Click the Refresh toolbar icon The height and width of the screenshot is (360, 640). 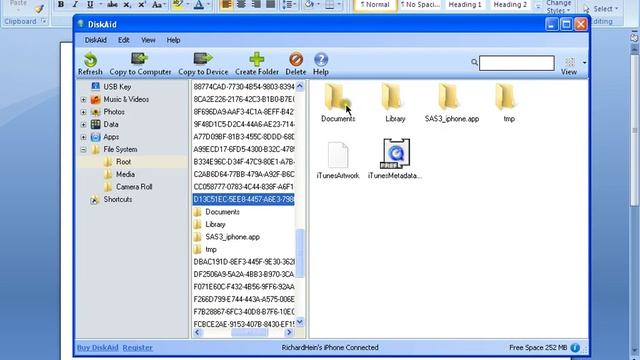point(90,60)
